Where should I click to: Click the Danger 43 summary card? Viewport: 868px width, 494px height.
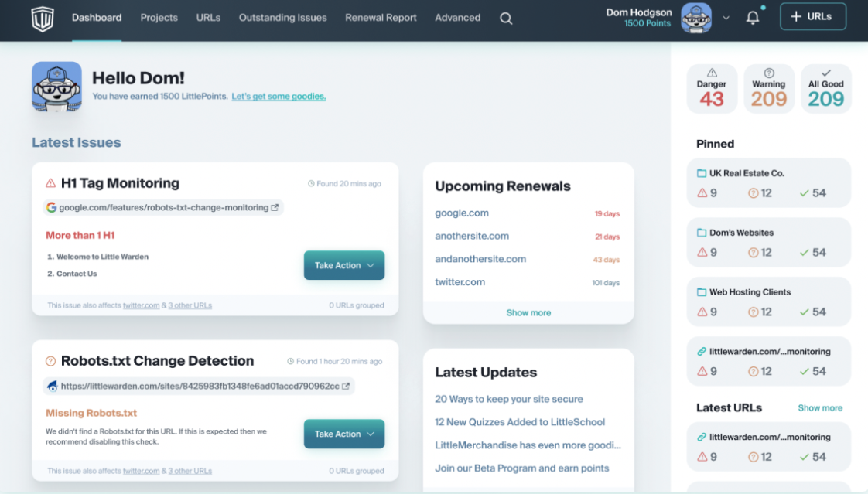coord(711,88)
